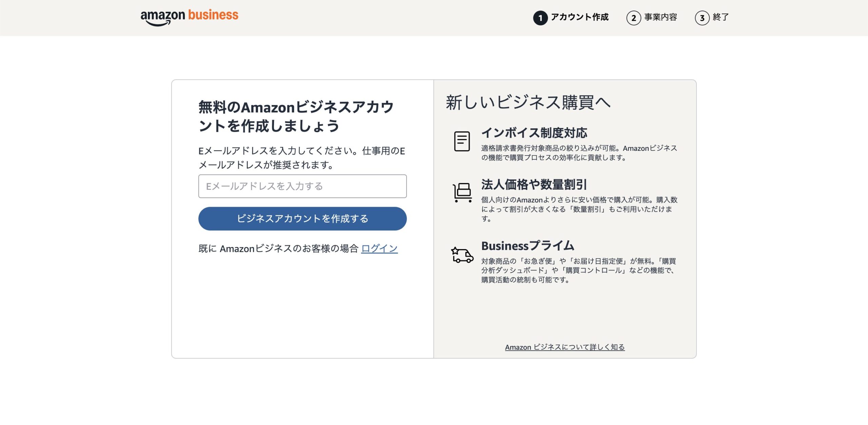Click the 対象商品の「お急ぎ便」 description text
The height and width of the screenshot is (425, 868).
[579, 270]
